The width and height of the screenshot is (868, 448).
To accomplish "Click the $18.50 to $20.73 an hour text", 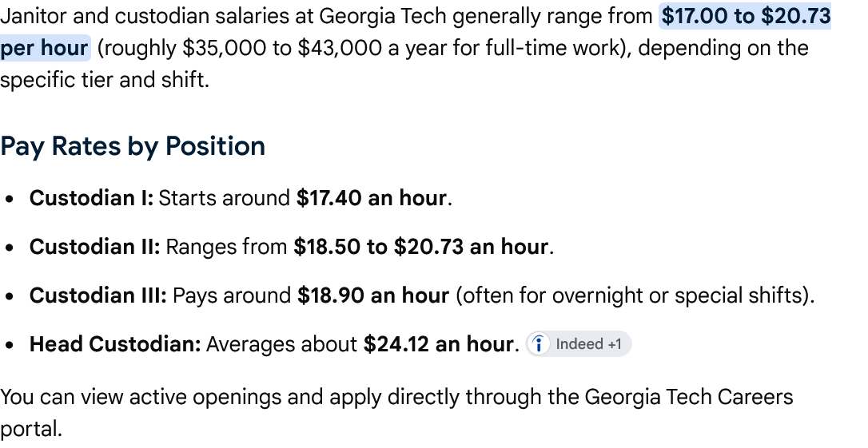I will coord(421,247).
